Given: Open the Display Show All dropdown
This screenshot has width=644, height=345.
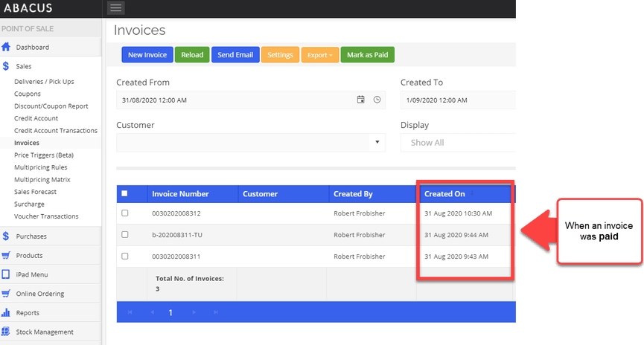Looking at the screenshot, I should pyautogui.click(x=457, y=143).
